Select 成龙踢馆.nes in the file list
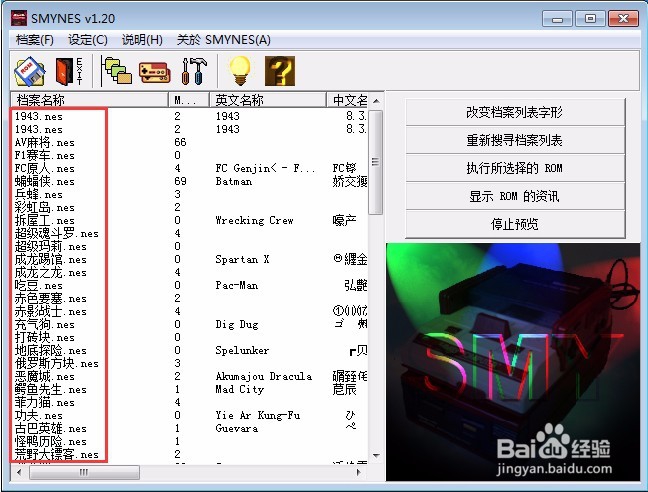The width and height of the screenshot is (648, 492). click(50, 259)
